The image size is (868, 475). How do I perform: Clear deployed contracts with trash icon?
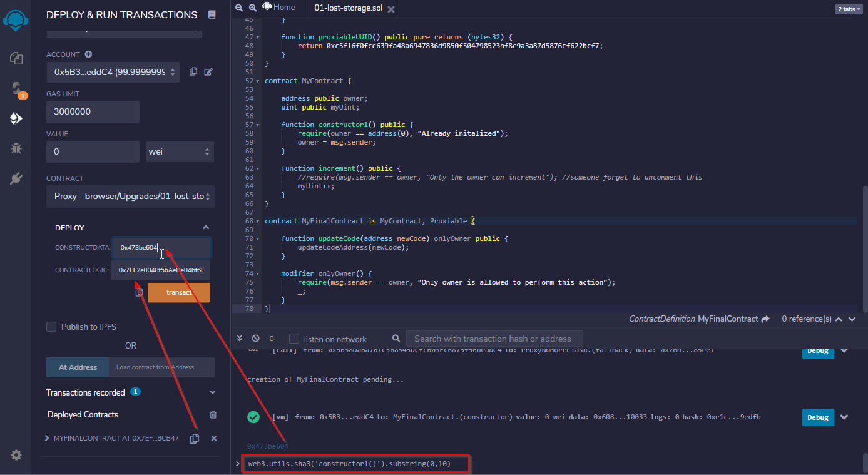click(x=213, y=414)
